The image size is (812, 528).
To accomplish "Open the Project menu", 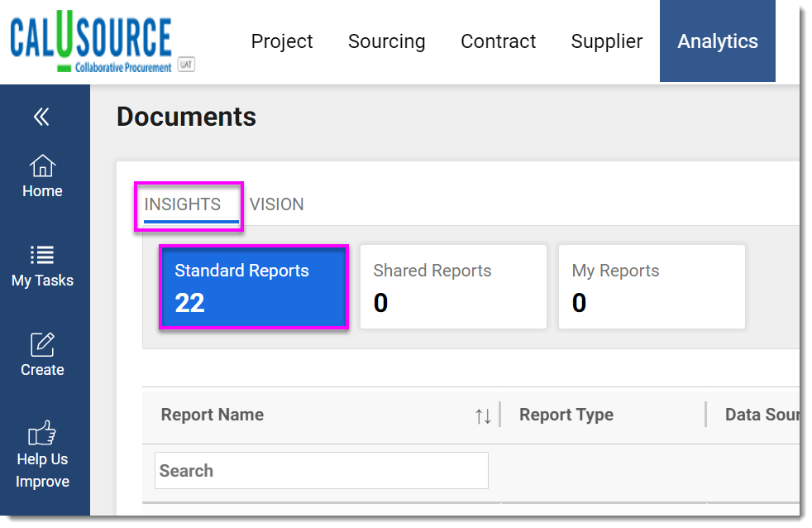I will (x=282, y=41).
